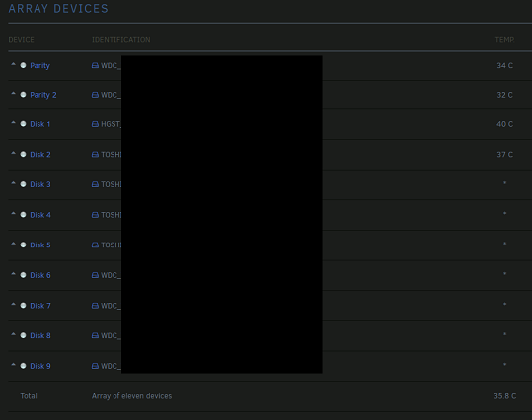The height and width of the screenshot is (420, 532).
Task: Open the Disk 9 settings link
Action: click(x=40, y=366)
